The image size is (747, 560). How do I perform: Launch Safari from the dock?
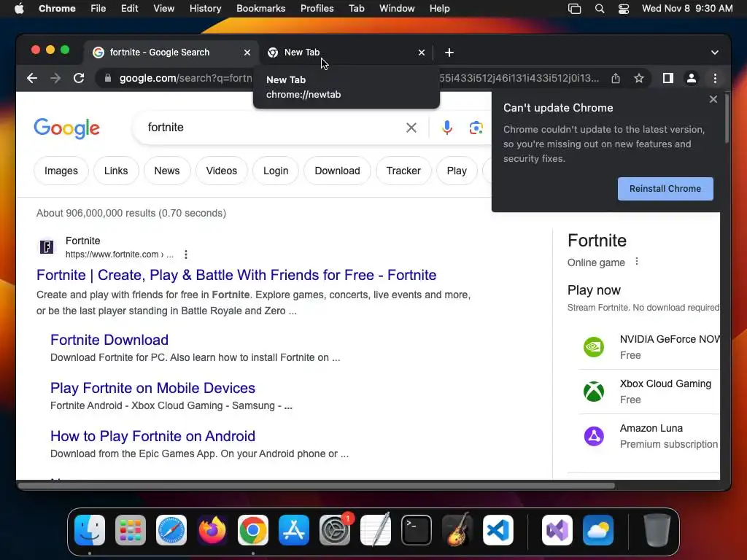[x=171, y=530]
